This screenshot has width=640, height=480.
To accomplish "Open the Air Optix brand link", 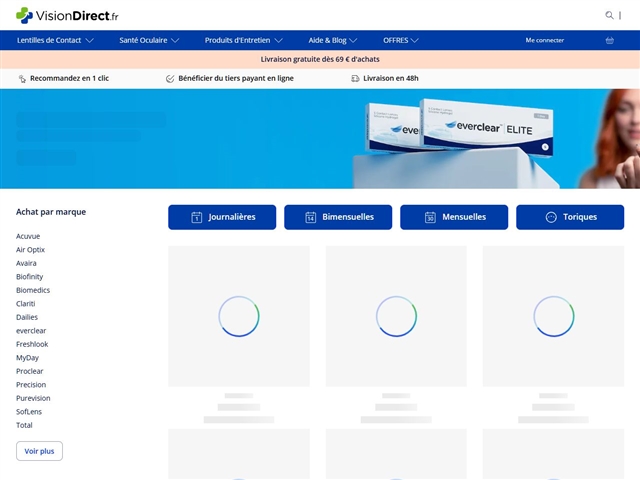I will click(x=30, y=250).
